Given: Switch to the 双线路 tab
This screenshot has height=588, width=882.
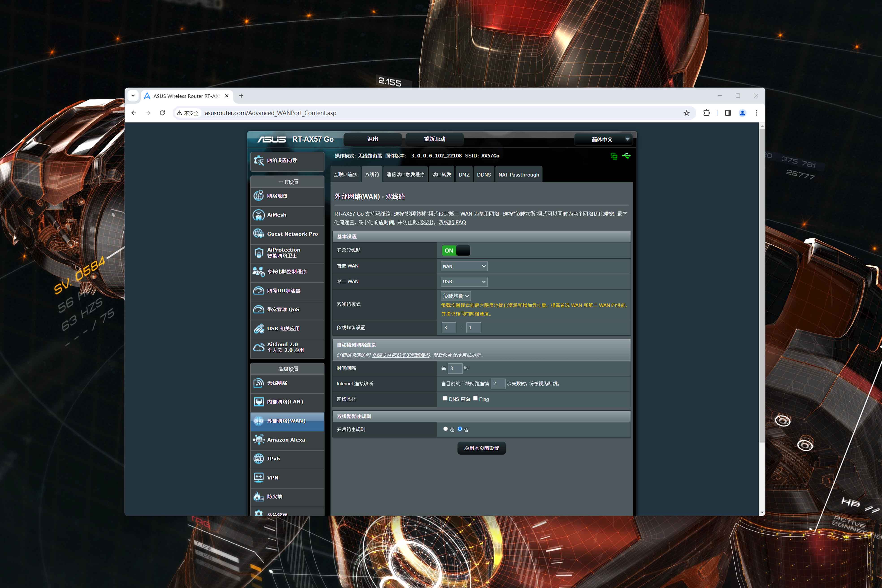Looking at the screenshot, I should [372, 174].
